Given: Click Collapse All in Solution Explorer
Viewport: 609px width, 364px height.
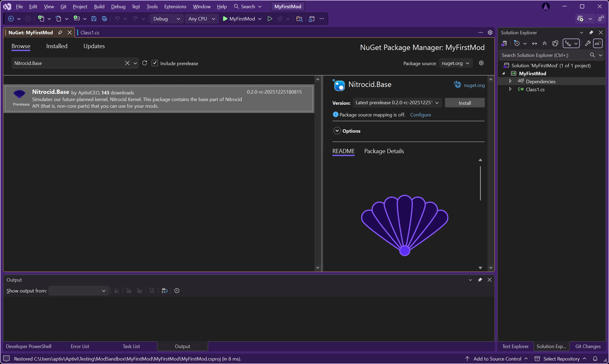Looking at the screenshot, I should pyautogui.click(x=545, y=43).
